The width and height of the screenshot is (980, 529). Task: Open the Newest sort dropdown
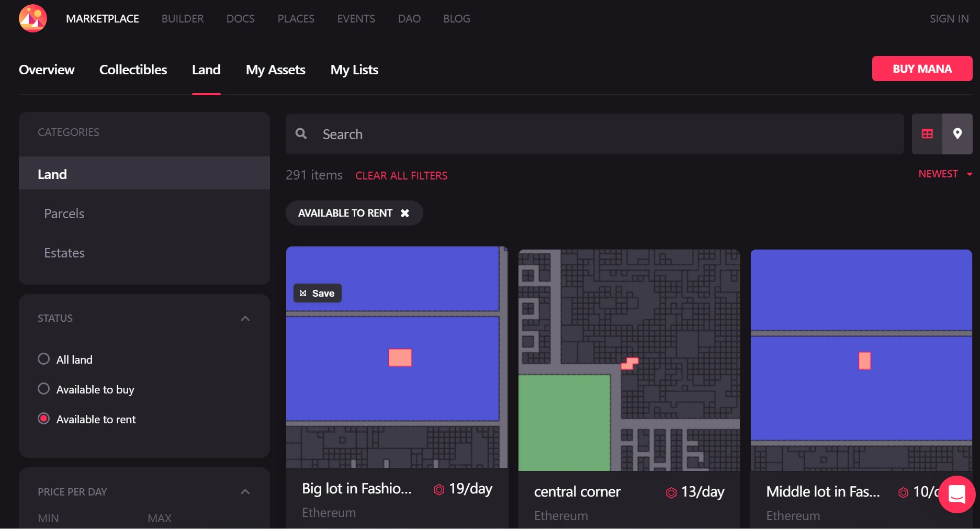coord(945,174)
